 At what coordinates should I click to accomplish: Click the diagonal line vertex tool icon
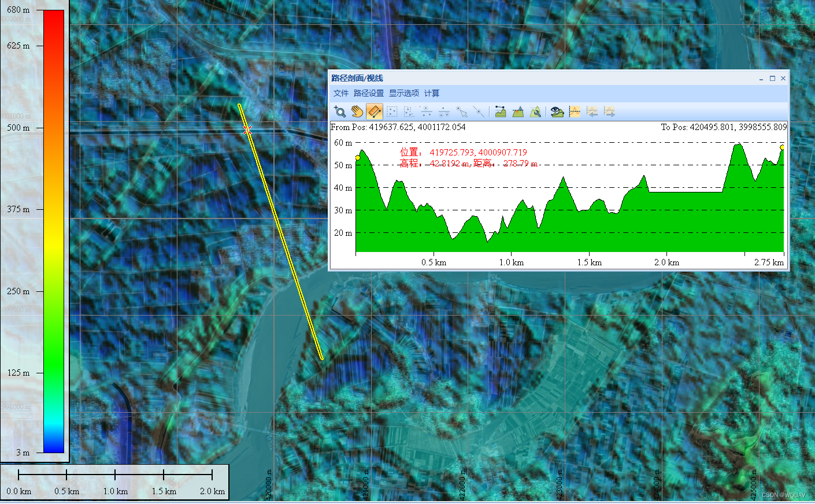tap(479, 112)
